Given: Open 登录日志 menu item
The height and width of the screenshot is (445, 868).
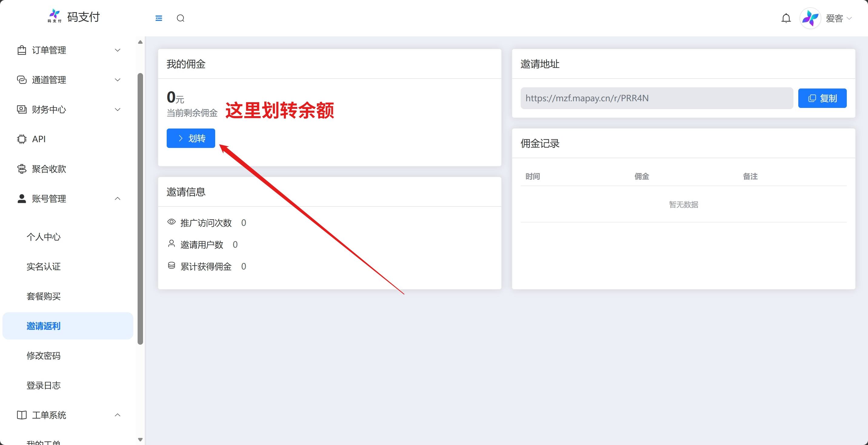Looking at the screenshot, I should (x=43, y=385).
